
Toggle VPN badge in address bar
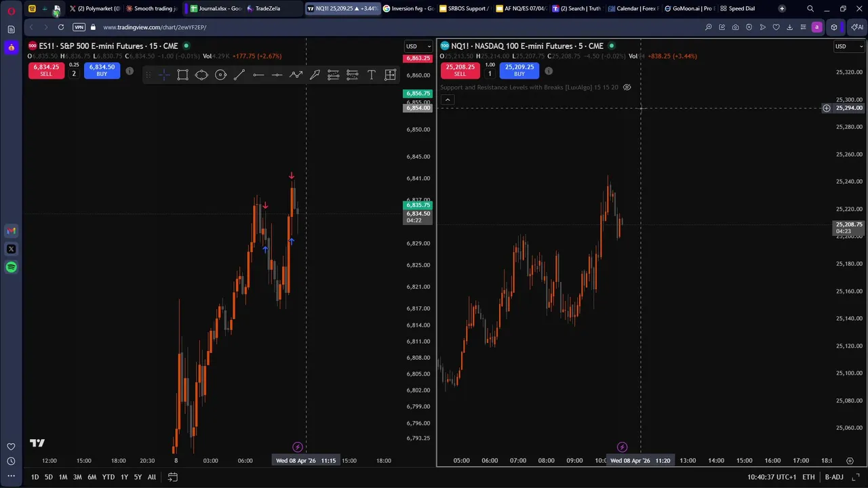pos(78,27)
